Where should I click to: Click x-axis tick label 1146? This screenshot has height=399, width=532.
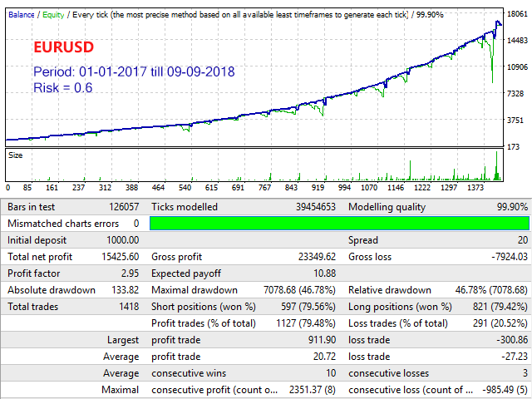point(396,188)
